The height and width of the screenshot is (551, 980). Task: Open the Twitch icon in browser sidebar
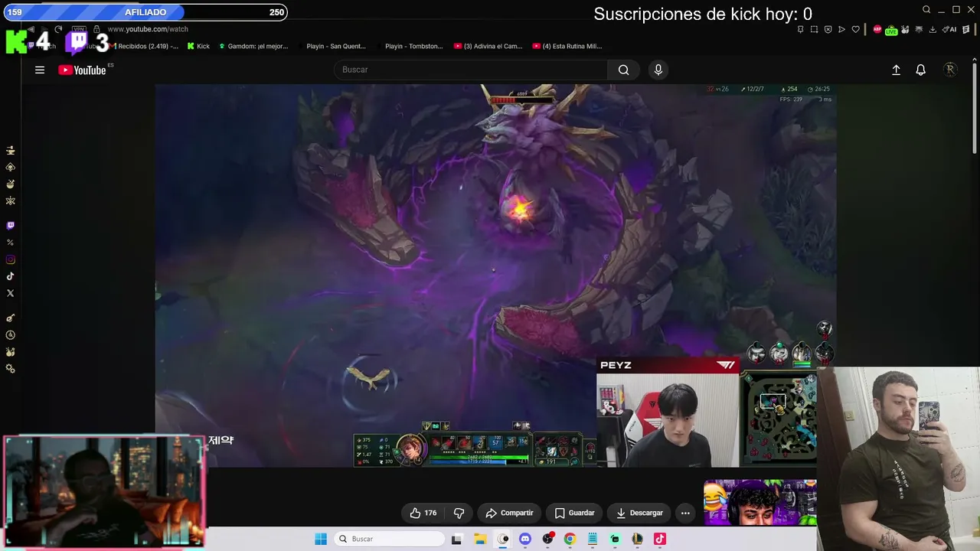(11, 226)
